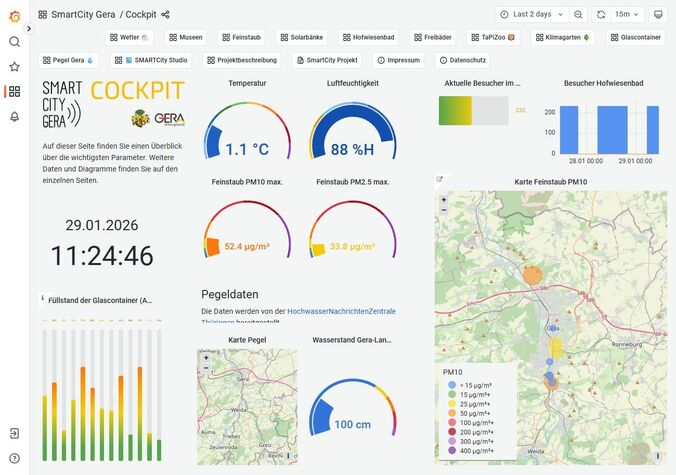
Task: Click the Besucher Hofwiesenbad panel title
Action: 604,83
